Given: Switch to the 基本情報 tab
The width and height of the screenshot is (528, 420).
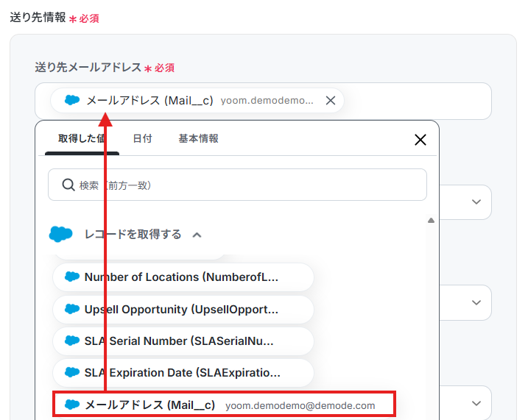Looking at the screenshot, I should pyautogui.click(x=198, y=138).
